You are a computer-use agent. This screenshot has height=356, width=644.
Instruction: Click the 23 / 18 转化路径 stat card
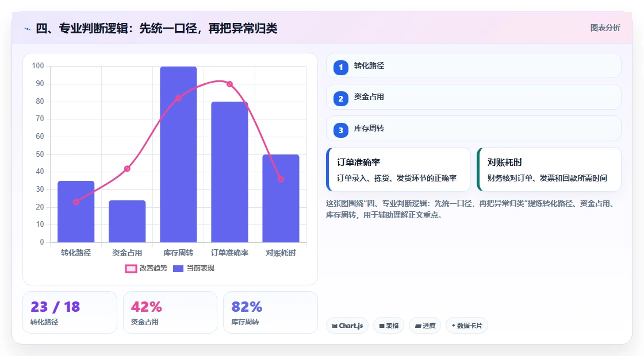(x=70, y=312)
